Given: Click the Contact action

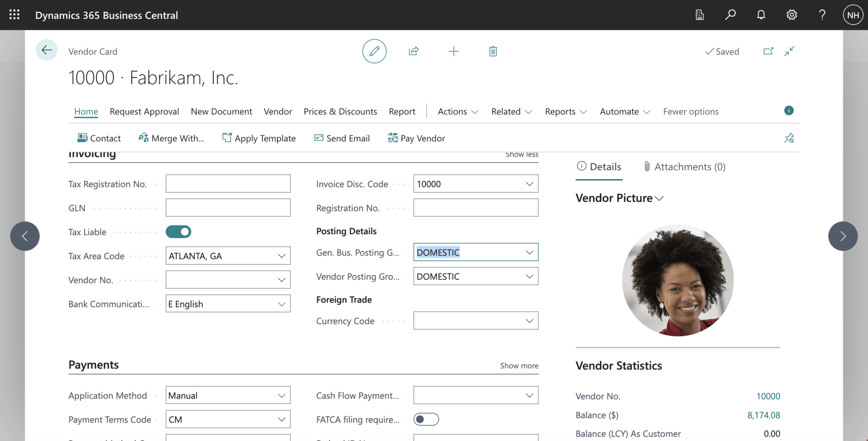Looking at the screenshot, I should click(x=99, y=138).
